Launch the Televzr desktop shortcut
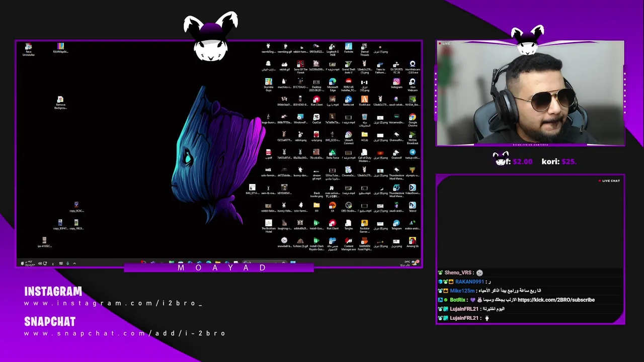Screen dimensions: 644x362 (413, 208)
